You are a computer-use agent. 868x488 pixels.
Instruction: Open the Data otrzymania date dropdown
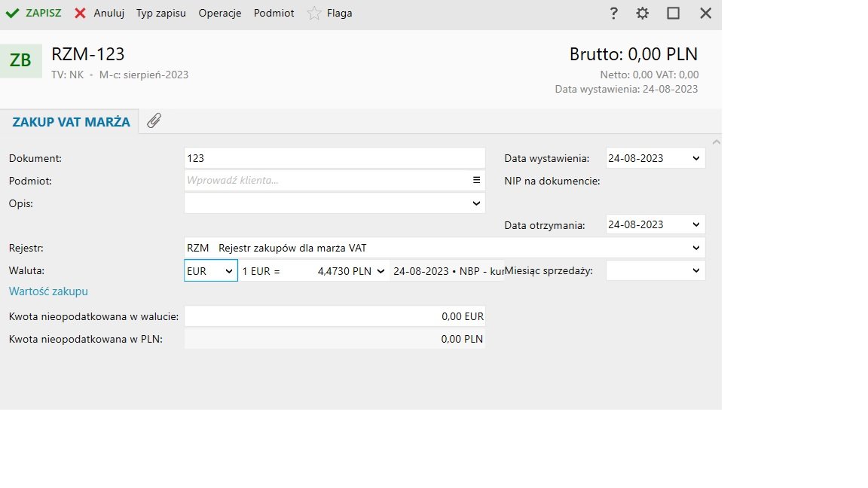[695, 224]
